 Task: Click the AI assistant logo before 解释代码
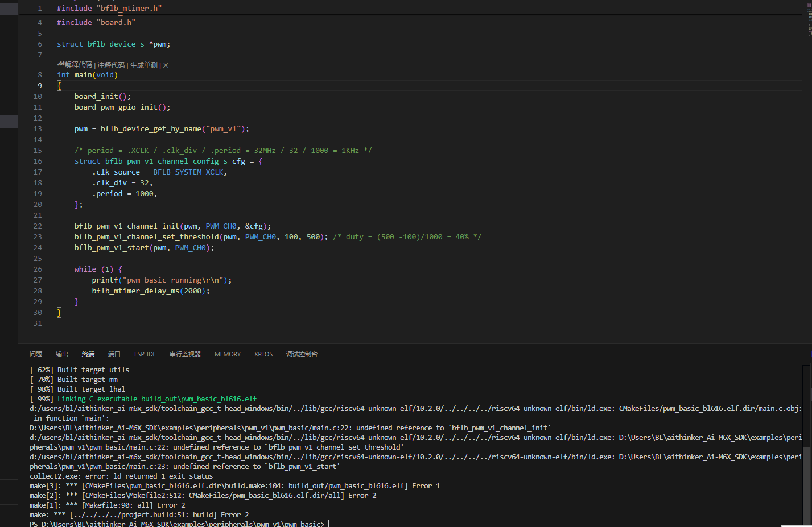coord(60,65)
